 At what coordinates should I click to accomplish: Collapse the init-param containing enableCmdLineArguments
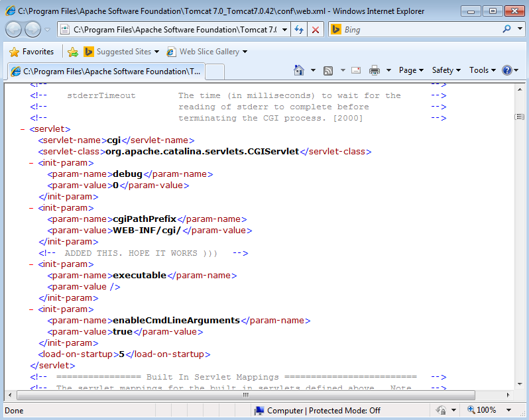(31, 309)
